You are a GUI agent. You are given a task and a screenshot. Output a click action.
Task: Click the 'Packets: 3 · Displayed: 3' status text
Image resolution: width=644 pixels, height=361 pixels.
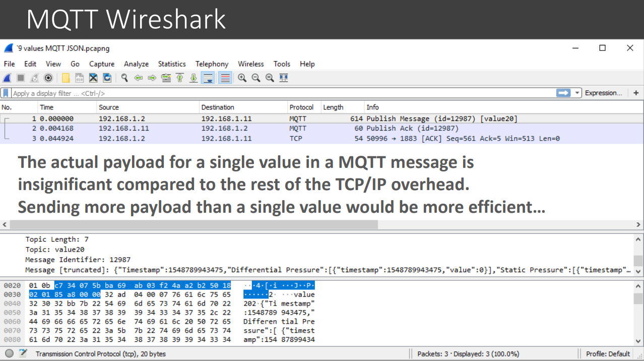(468, 354)
